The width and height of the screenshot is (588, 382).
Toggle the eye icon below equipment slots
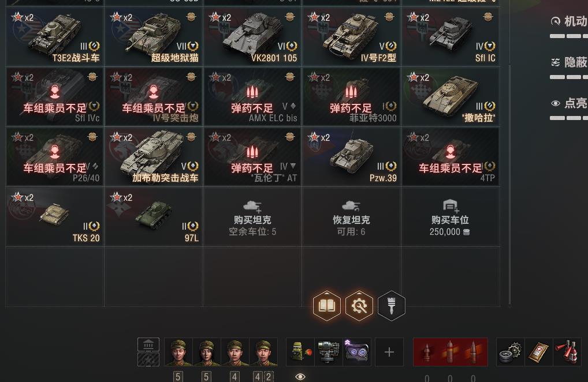point(300,376)
